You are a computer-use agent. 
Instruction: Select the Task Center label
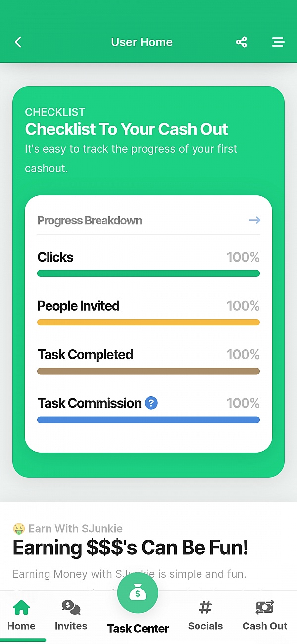[x=138, y=629]
